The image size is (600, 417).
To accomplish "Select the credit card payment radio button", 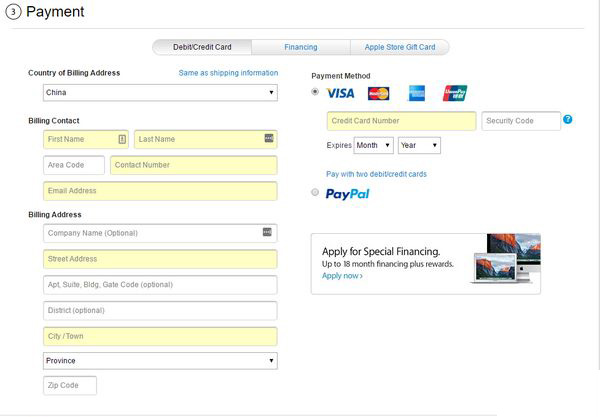I will (x=316, y=92).
